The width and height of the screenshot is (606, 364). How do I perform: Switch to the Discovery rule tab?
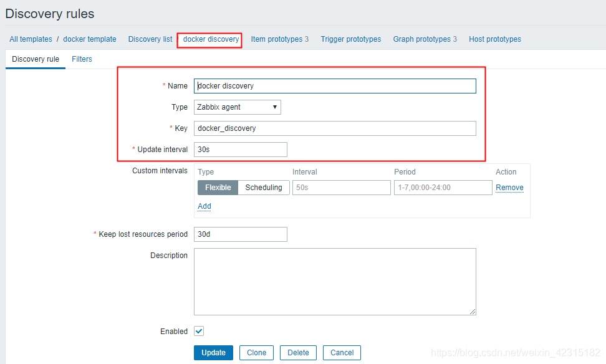pyautogui.click(x=35, y=59)
